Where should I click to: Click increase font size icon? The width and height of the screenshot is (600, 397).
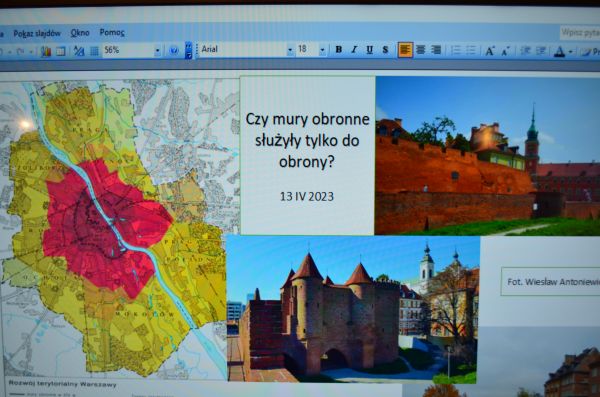490,51
